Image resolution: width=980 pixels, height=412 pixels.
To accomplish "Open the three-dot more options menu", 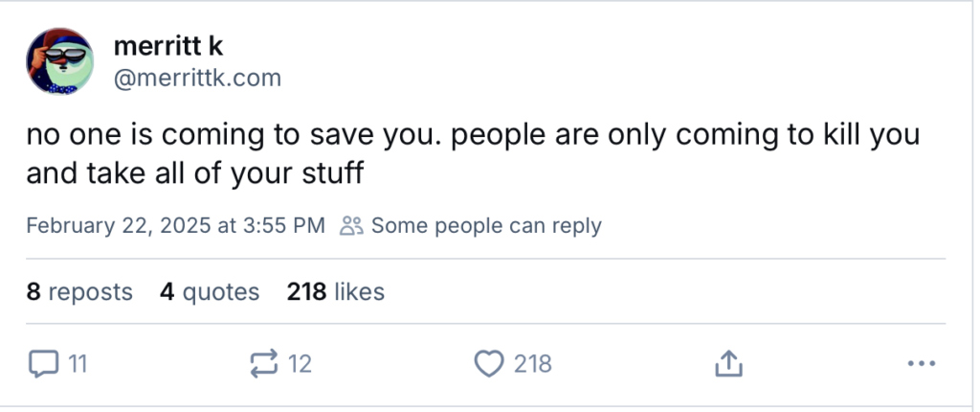I will (x=920, y=364).
